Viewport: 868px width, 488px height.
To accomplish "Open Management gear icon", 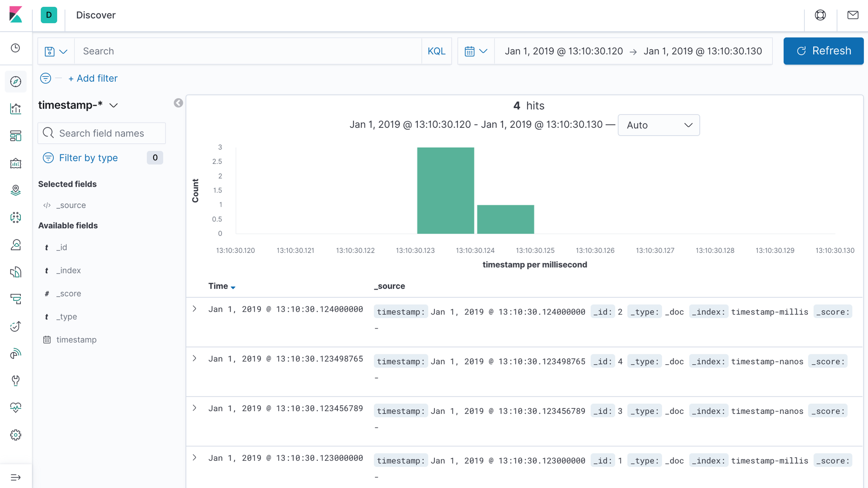I will click(16, 435).
